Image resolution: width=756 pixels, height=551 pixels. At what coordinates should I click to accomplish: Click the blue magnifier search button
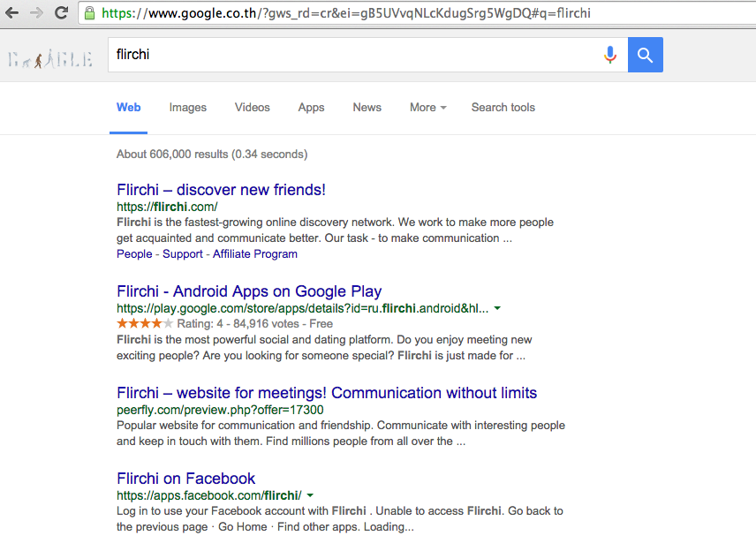coord(645,55)
